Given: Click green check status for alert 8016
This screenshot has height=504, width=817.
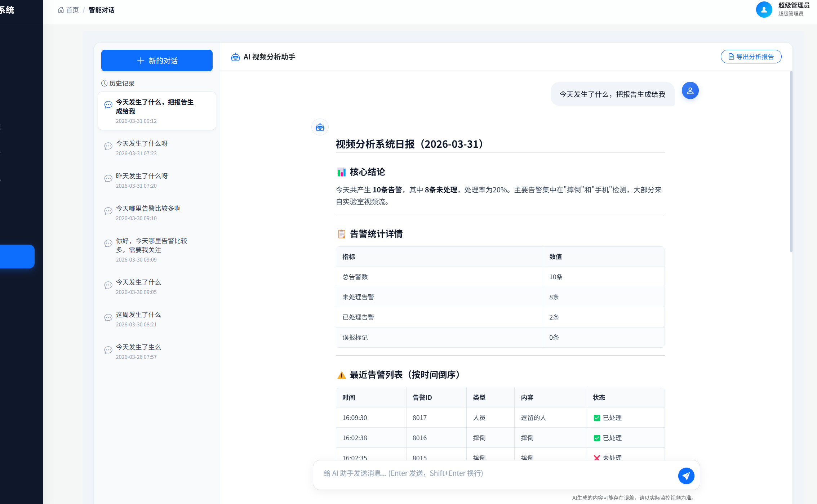Looking at the screenshot, I should pos(597,438).
